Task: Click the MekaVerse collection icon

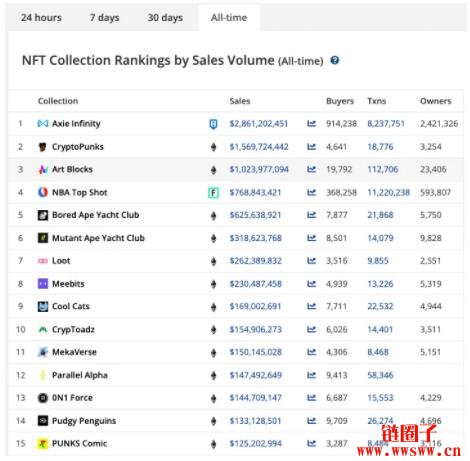Action: click(x=43, y=352)
